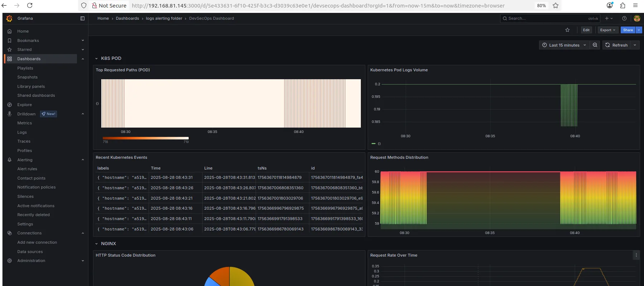Click the Alerting bell icon
This screenshot has width=644, height=286.
(x=10, y=160)
